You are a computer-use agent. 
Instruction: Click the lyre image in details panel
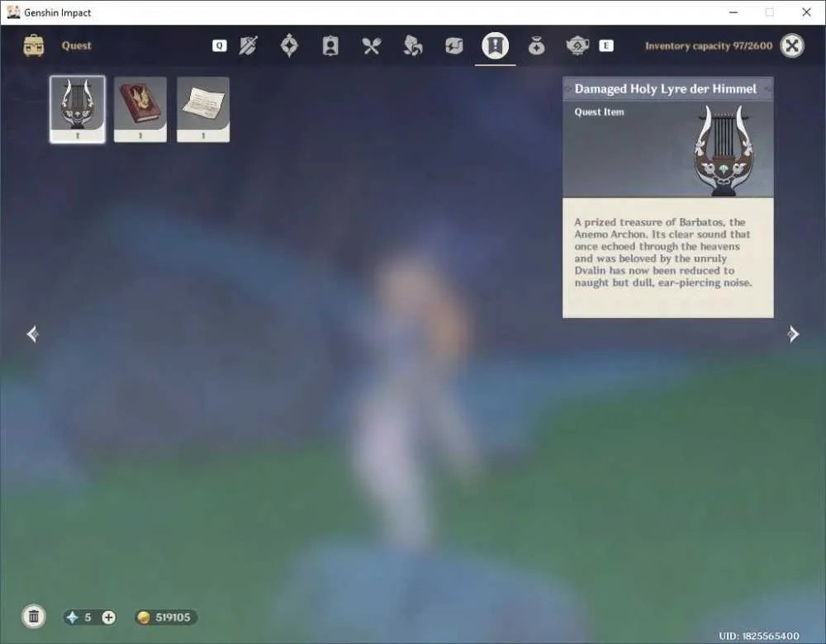pos(724,150)
